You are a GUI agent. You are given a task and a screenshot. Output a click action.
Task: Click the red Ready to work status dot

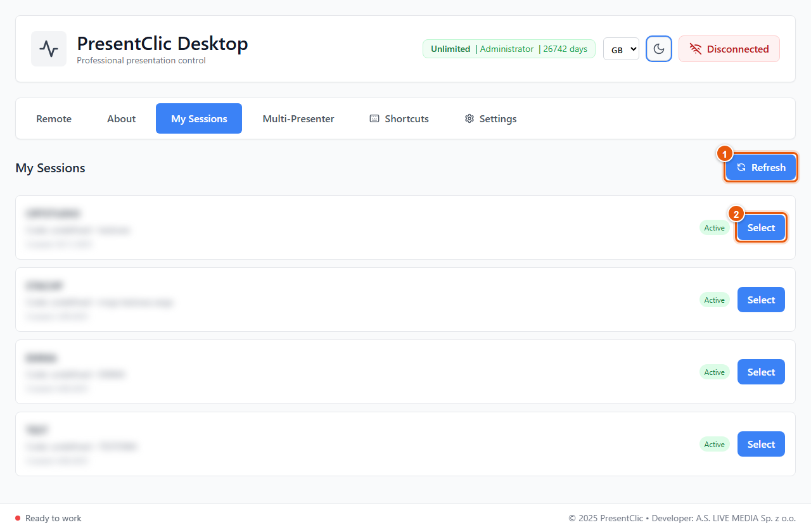click(x=18, y=518)
